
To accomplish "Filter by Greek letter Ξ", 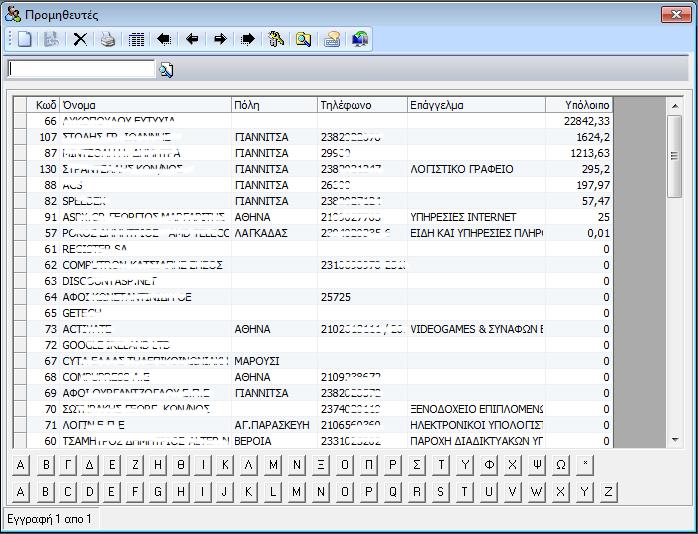I will [321, 465].
